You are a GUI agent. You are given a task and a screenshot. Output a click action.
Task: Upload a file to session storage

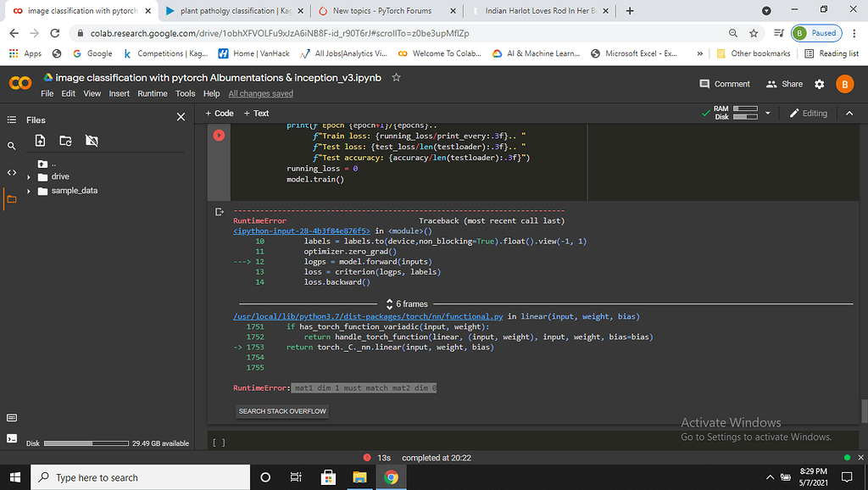click(40, 141)
